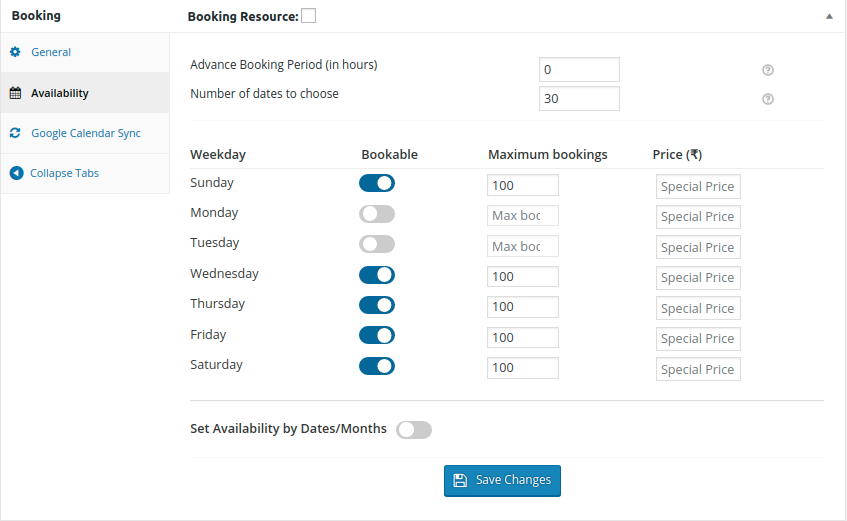Click Saturday maximum bookings field
This screenshot has width=847, height=521.
523,368
